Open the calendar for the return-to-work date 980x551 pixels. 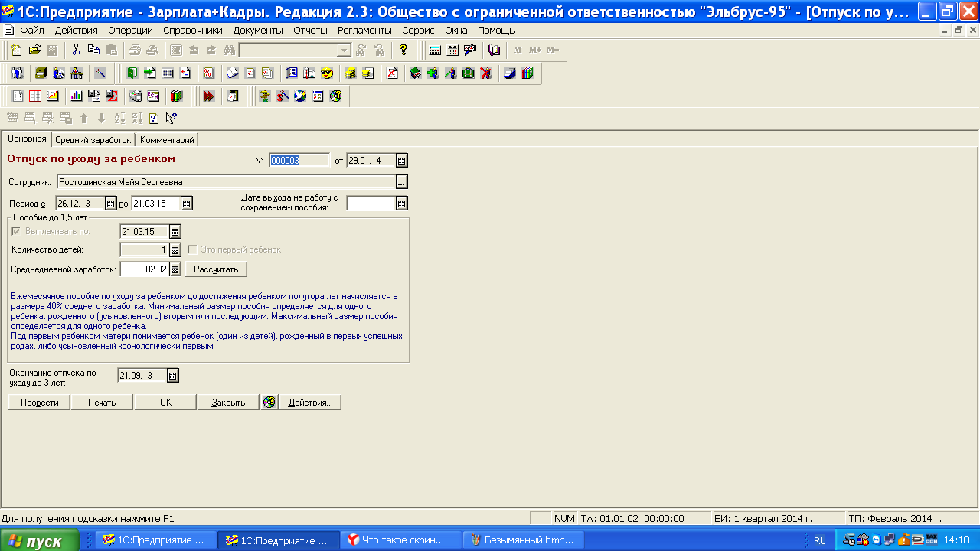402,204
